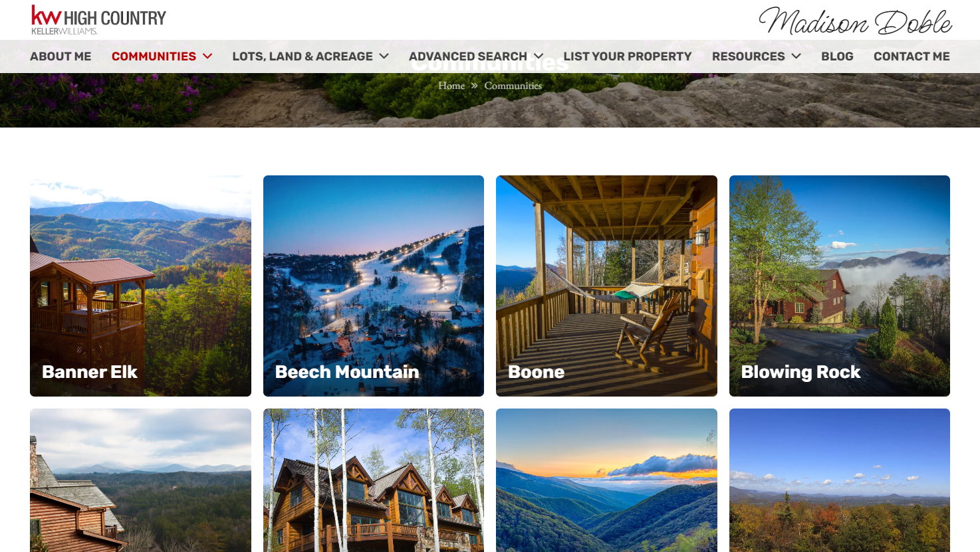Click the log cabin mountain view thumbnail
Image resolution: width=980 pixels, height=552 pixels.
(140, 480)
